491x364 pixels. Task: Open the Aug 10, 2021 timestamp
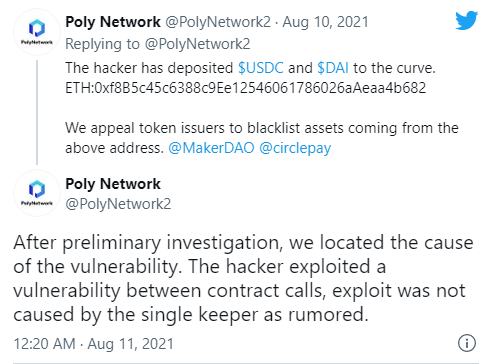pos(326,22)
